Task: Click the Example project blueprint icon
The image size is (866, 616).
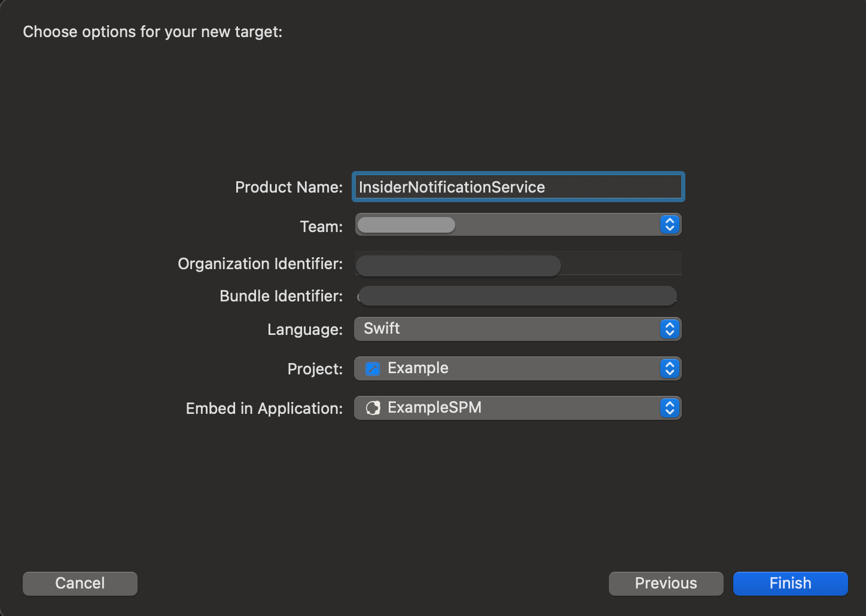Action: [x=373, y=368]
